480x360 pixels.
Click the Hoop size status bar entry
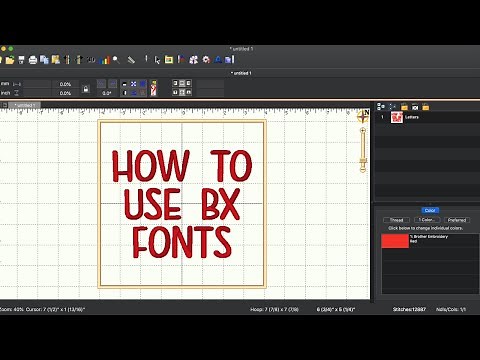274,309
